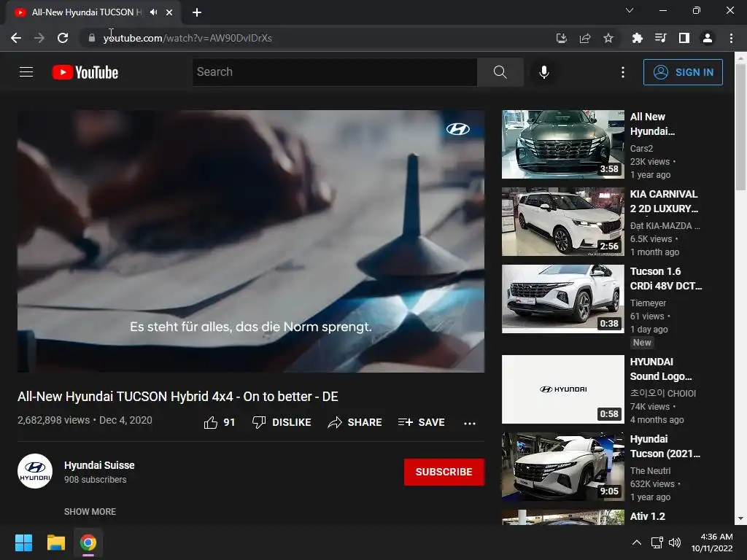Open tab search dropdown chevron
This screenshot has width=747, height=560.
coord(630,10)
